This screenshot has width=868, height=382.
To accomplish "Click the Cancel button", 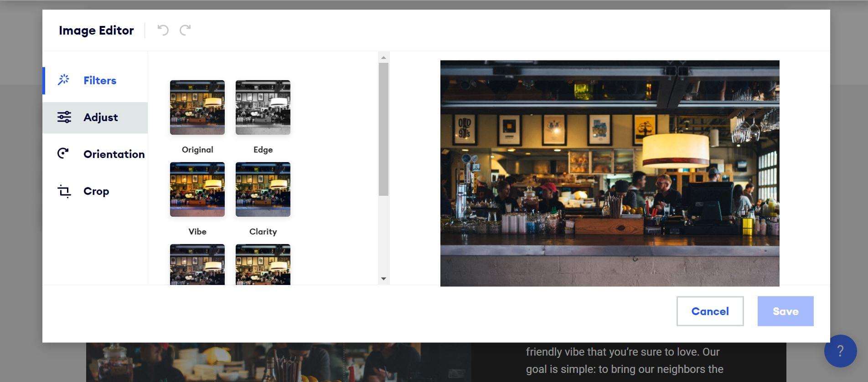I will [710, 311].
